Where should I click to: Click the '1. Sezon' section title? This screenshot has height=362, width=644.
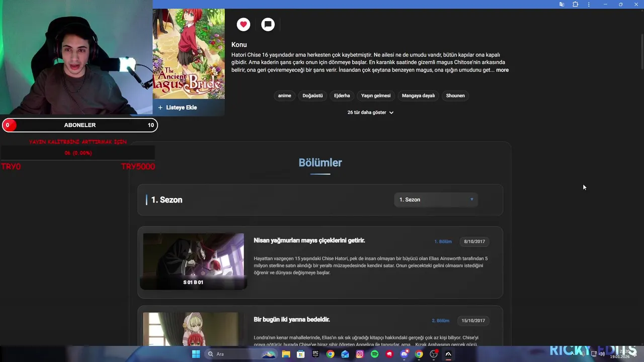click(167, 200)
